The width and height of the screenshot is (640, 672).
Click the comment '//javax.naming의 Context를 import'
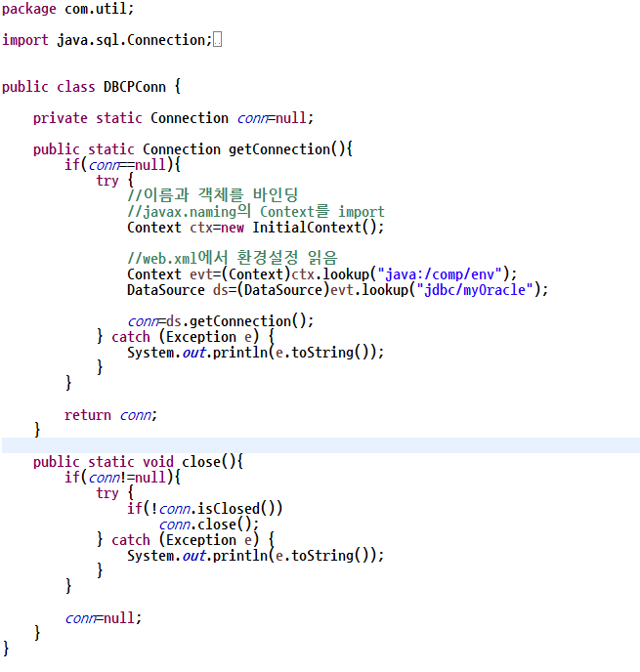pos(256,211)
